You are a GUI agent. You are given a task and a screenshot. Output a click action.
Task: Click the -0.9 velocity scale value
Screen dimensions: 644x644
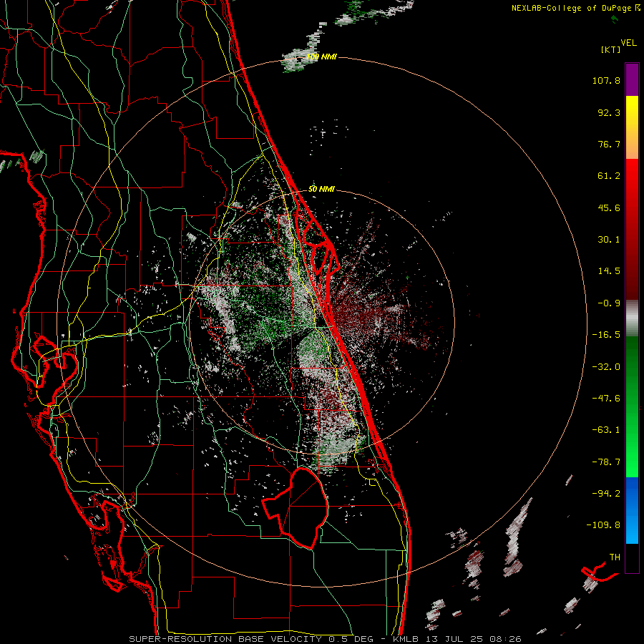coord(609,303)
